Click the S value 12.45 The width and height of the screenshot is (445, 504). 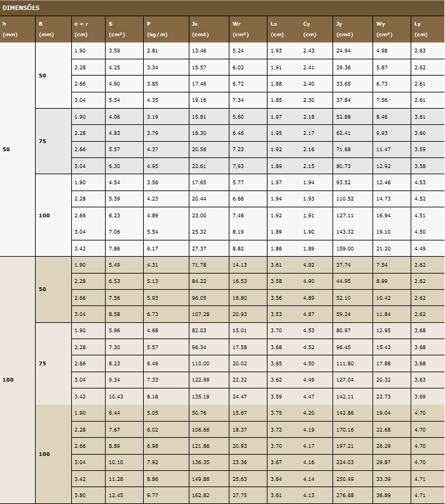click(x=116, y=495)
